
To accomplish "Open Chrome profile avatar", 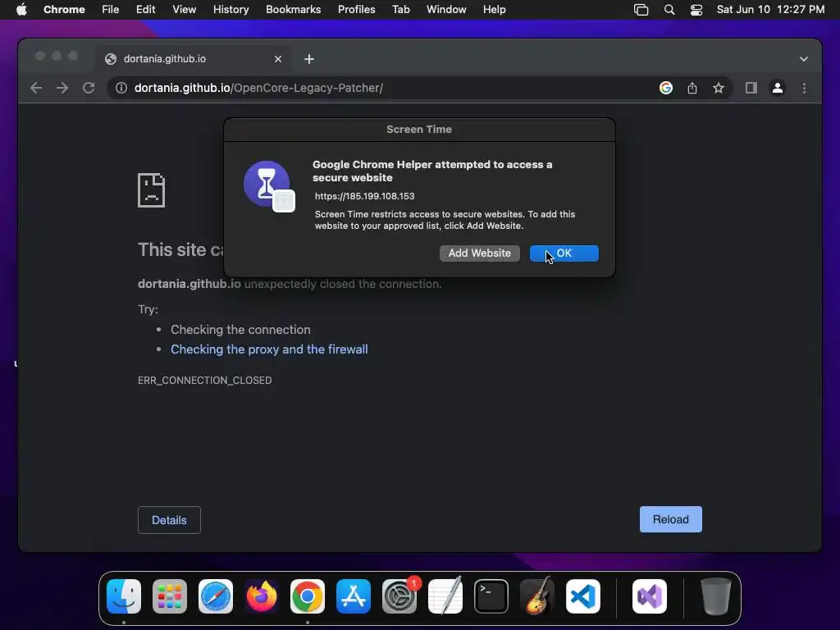I will (778, 88).
